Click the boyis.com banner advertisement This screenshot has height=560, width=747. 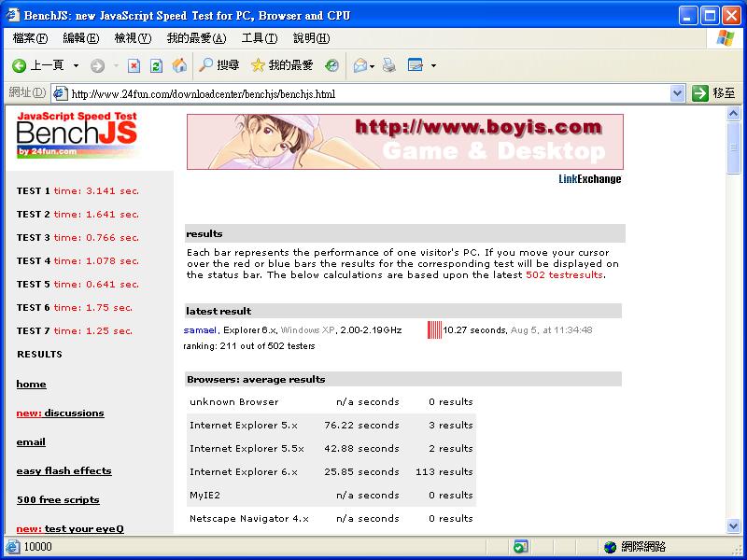[405, 142]
